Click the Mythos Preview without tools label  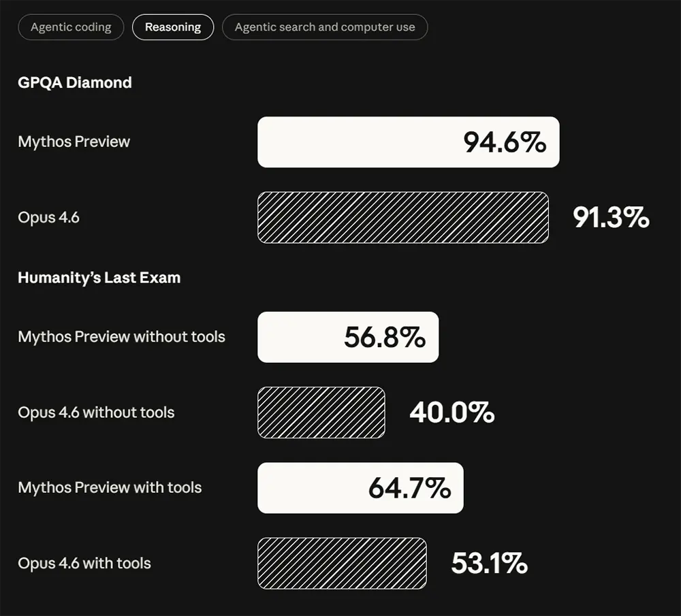point(121,337)
